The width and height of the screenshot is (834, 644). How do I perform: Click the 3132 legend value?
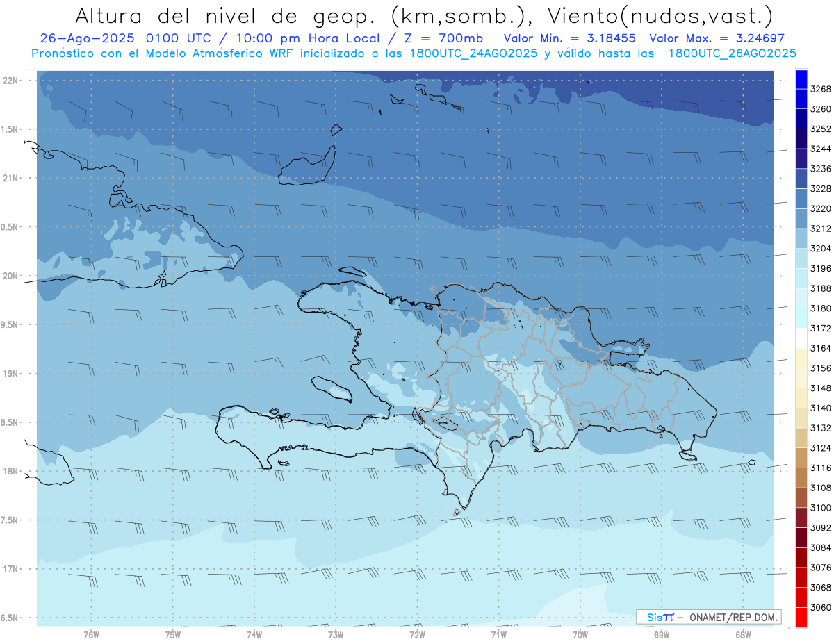pyautogui.click(x=821, y=428)
